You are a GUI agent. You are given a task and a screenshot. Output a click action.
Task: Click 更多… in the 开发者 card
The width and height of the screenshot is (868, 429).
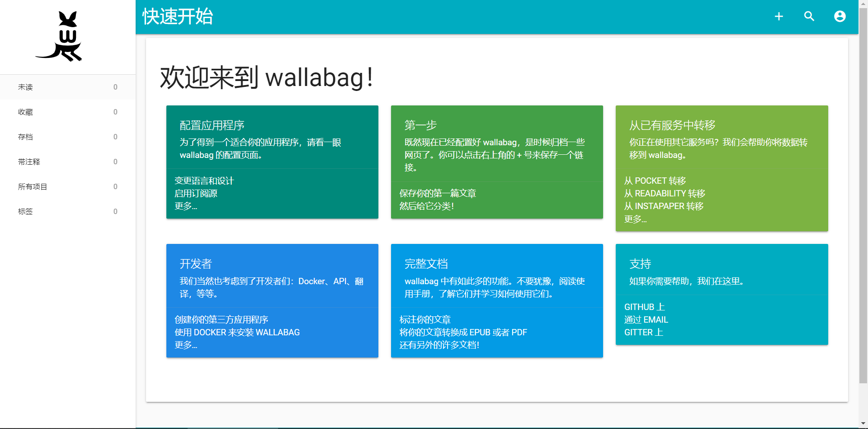[x=186, y=345]
